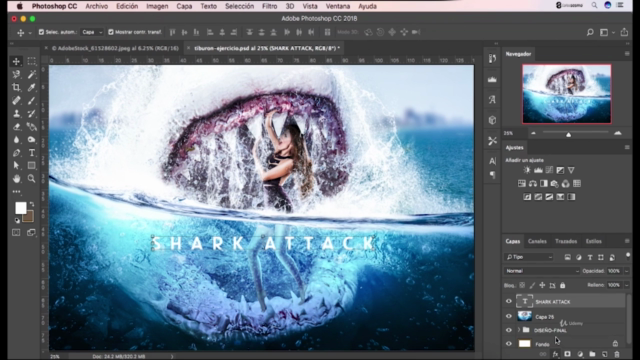Viewport: 640px width, 360px height.
Task: Open the Apple menu
Action: 19,6
